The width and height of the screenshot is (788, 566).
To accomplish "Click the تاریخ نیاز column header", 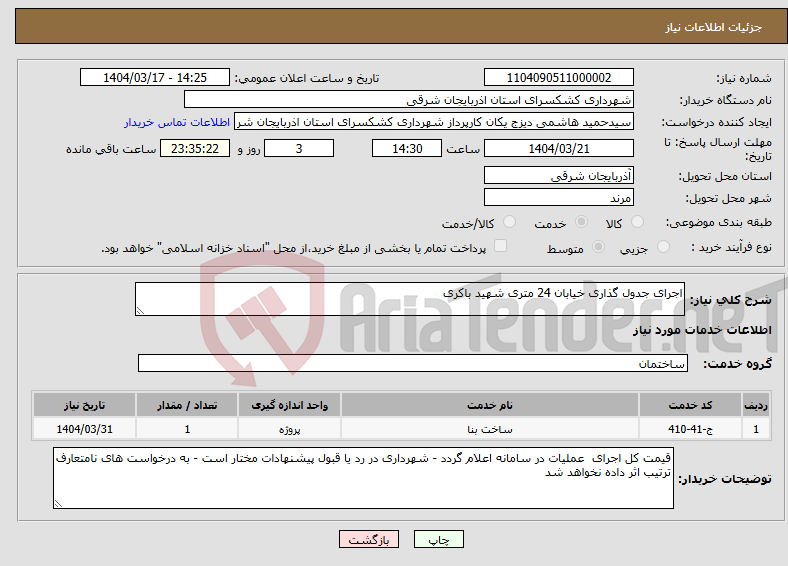I will coord(84,405).
